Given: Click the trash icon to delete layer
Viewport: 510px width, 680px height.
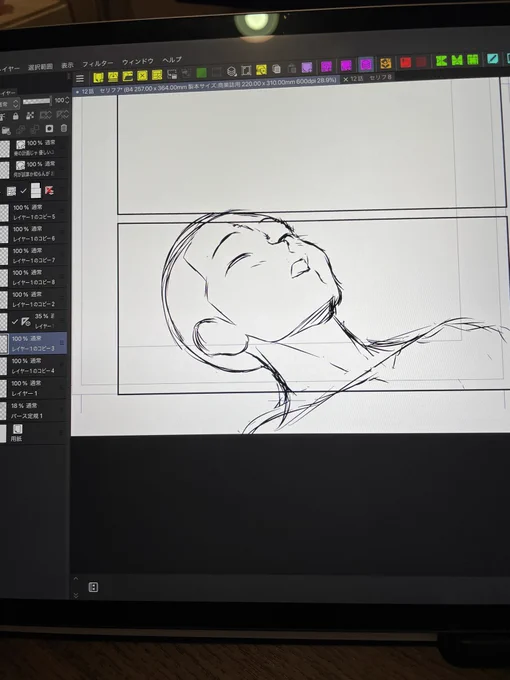Looking at the screenshot, I should pos(64,128).
